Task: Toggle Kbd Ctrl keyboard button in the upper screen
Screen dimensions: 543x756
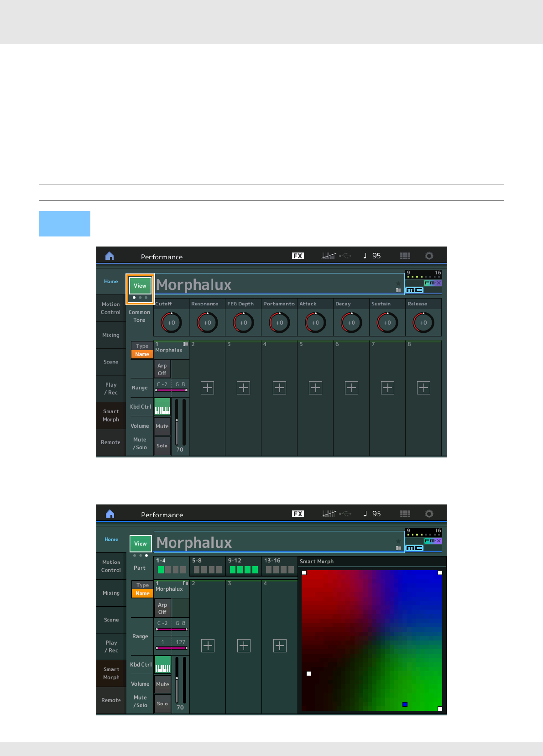Action: [x=162, y=407]
